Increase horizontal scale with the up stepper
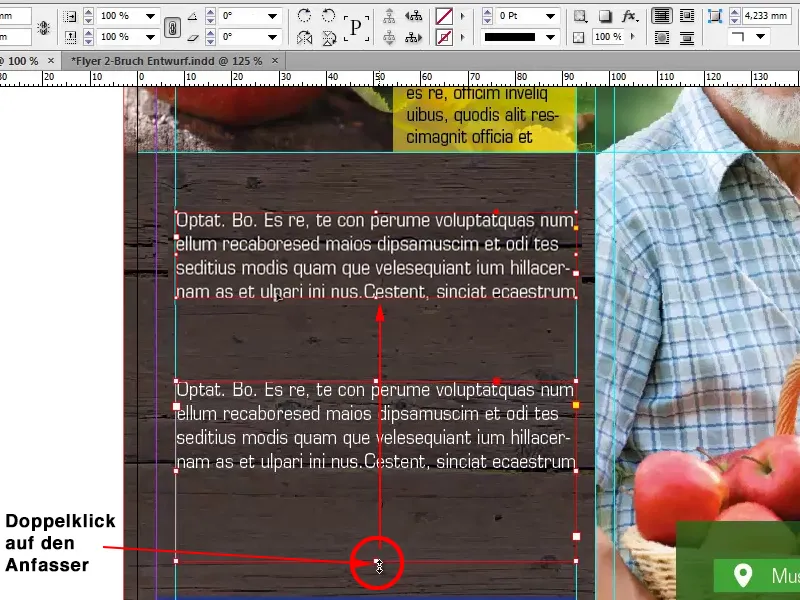The height and width of the screenshot is (600, 800). [x=88, y=12]
